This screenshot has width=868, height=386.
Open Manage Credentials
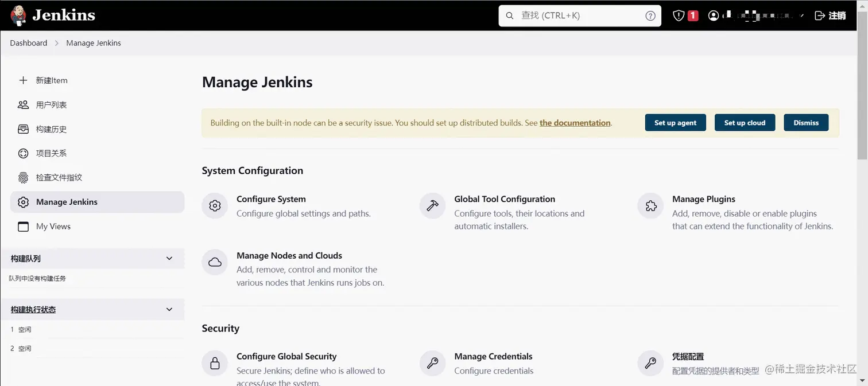pos(493,356)
